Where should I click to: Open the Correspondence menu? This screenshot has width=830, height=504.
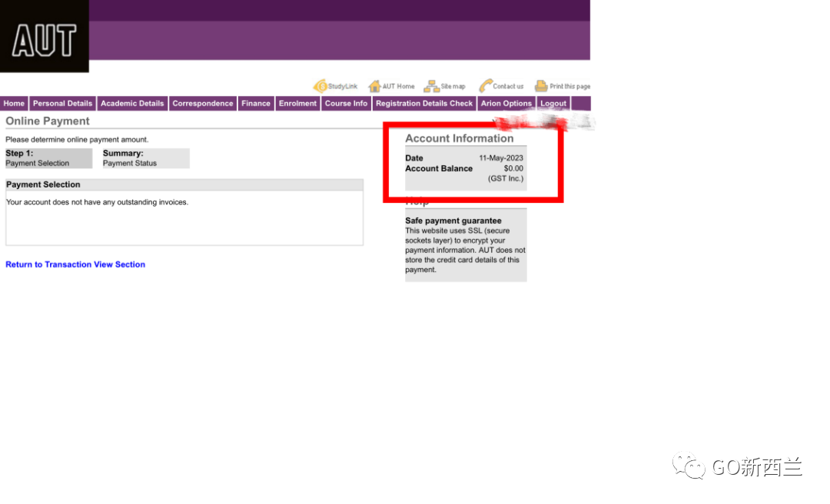pos(203,103)
